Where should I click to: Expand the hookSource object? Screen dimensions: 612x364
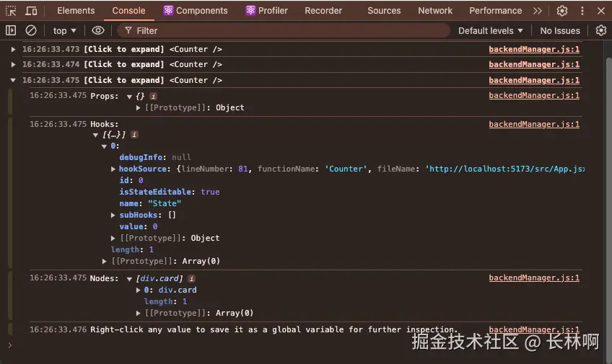[x=113, y=169]
